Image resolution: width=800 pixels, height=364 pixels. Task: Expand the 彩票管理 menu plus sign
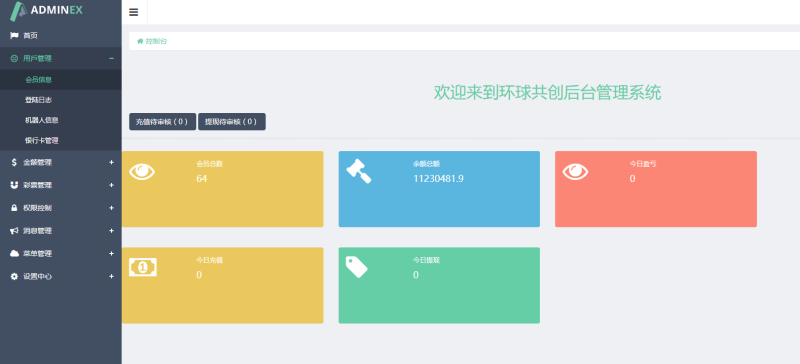pyautogui.click(x=111, y=185)
